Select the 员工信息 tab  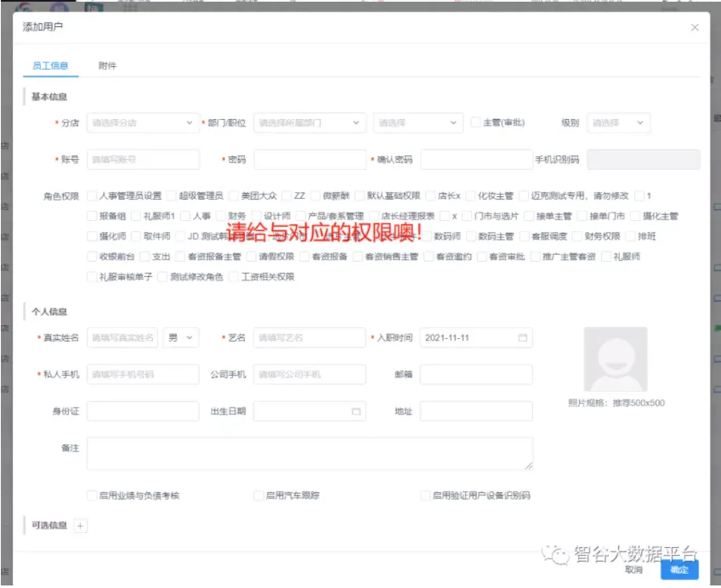tap(50, 65)
